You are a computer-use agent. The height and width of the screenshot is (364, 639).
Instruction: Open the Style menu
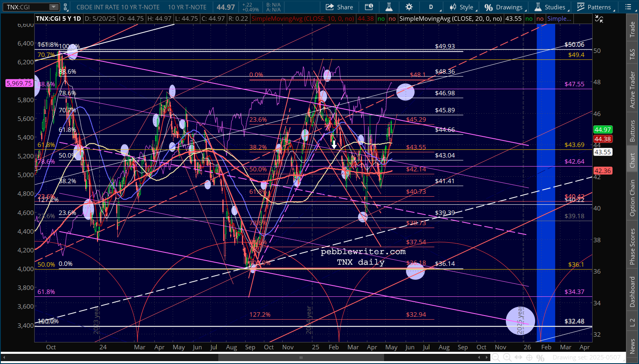tap(462, 7)
